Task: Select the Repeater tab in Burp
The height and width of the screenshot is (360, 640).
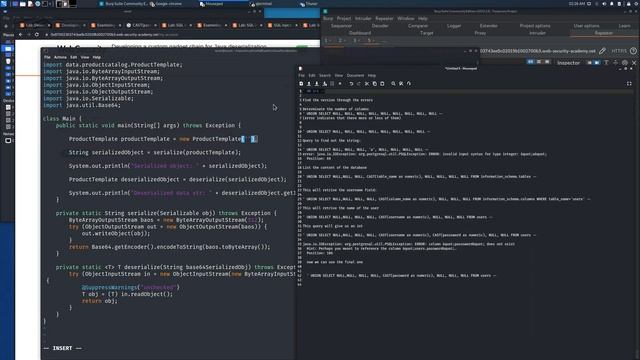Action: [x=604, y=33]
